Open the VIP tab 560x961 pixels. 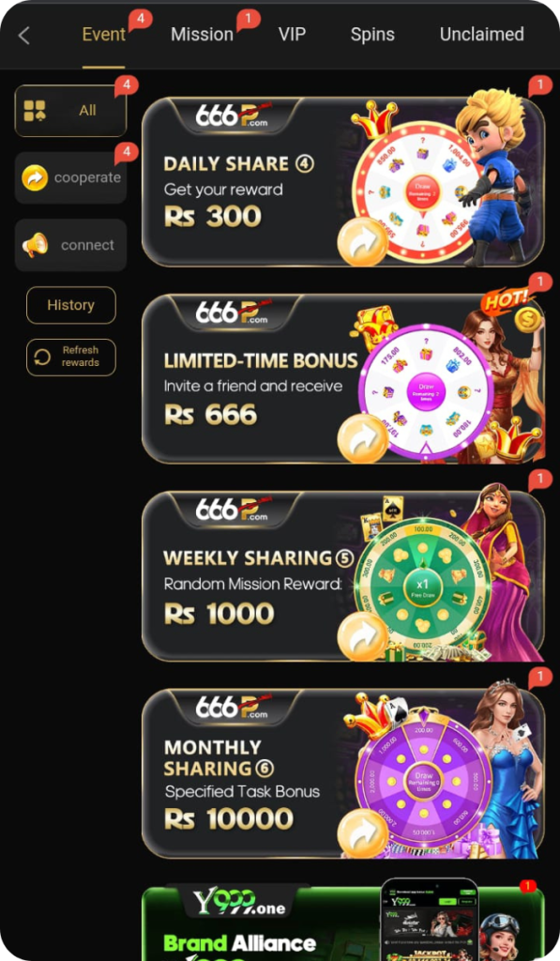(293, 35)
